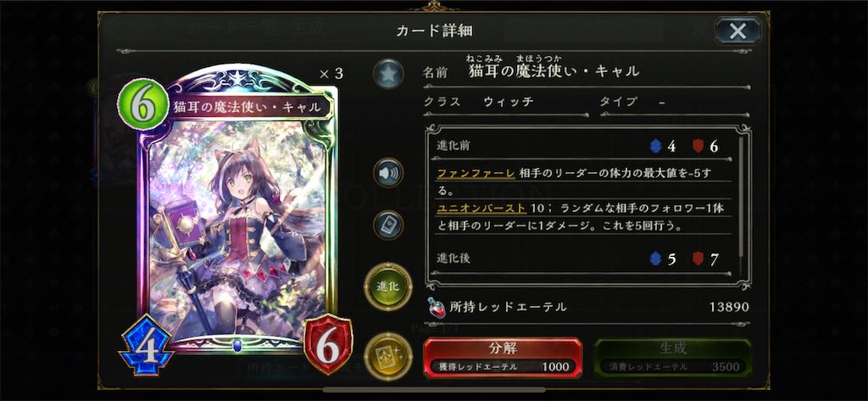Click the star favorite icon

tap(388, 74)
